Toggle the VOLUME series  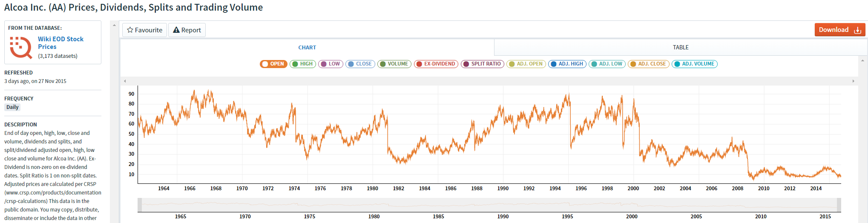tap(394, 64)
